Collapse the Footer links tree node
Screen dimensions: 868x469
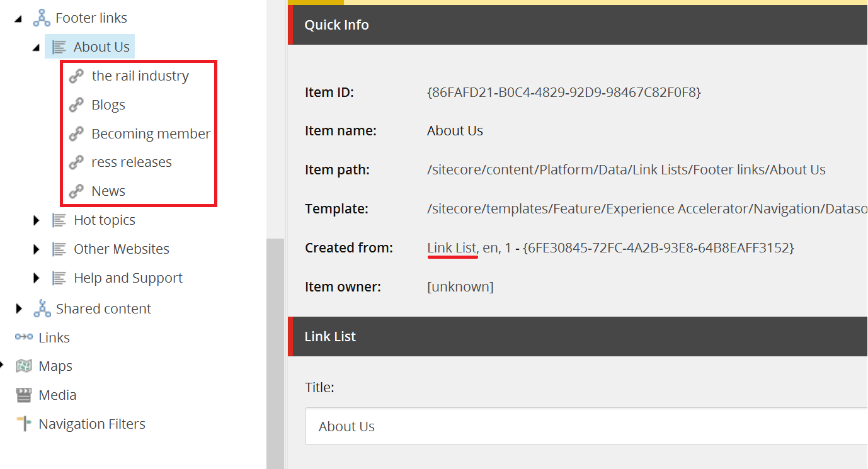pos(18,19)
